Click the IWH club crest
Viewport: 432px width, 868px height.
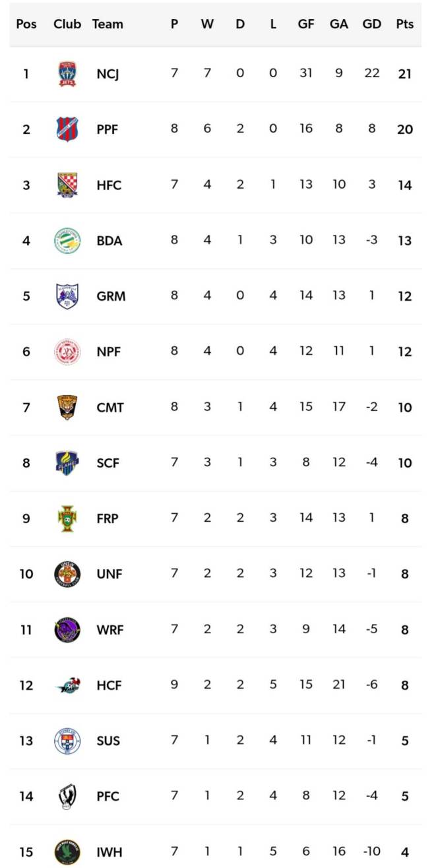click(67, 852)
